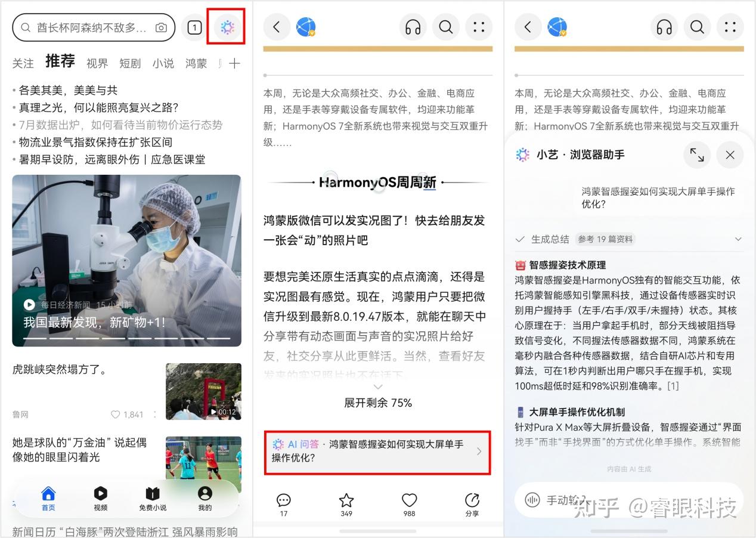Tap the 手动输入 text field in assistant

(x=629, y=500)
